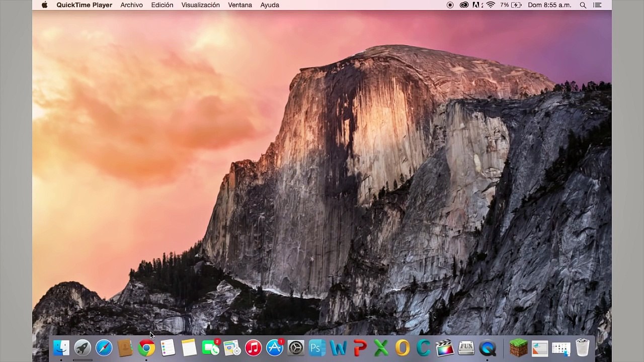Open the Archivo menu
This screenshot has width=644, height=362.
tap(132, 5)
